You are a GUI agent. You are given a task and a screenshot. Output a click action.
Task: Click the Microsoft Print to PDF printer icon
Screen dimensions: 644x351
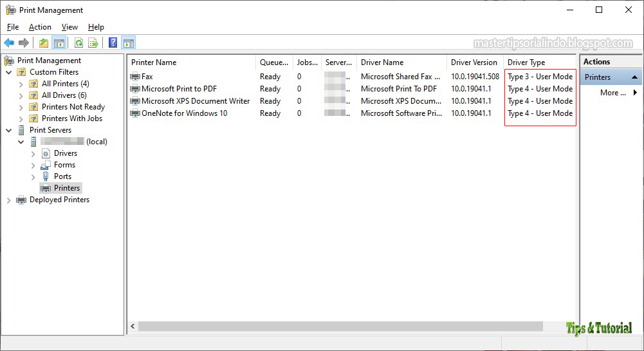[135, 89]
